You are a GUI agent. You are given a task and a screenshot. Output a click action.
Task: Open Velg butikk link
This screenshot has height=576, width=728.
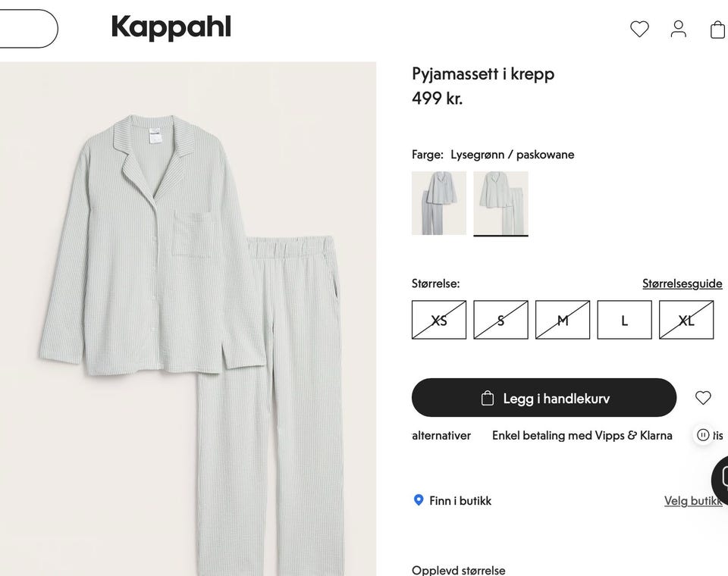(x=693, y=501)
